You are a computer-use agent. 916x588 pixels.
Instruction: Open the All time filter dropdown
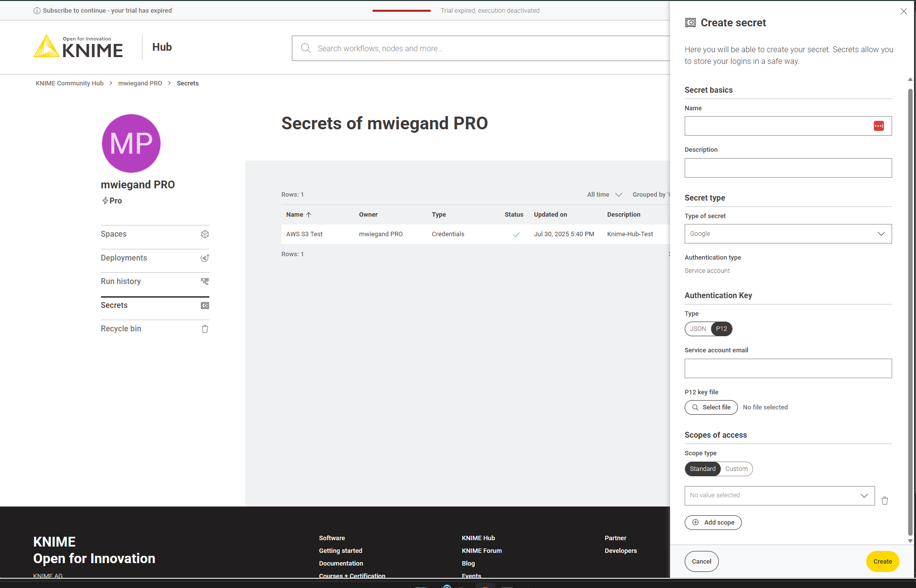[x=605, y=195]
